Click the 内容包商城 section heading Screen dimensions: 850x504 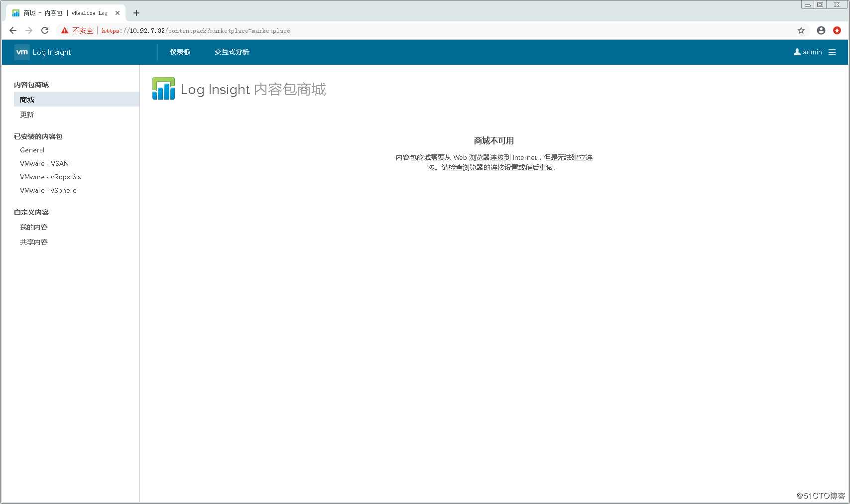pyautogui.click(x=31, y=85)
